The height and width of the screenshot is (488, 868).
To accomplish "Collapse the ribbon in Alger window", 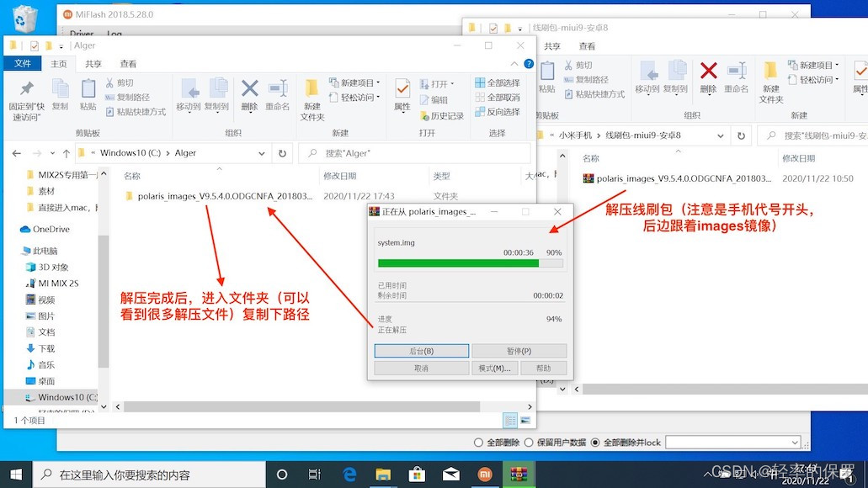I will [x=514, y=64].
